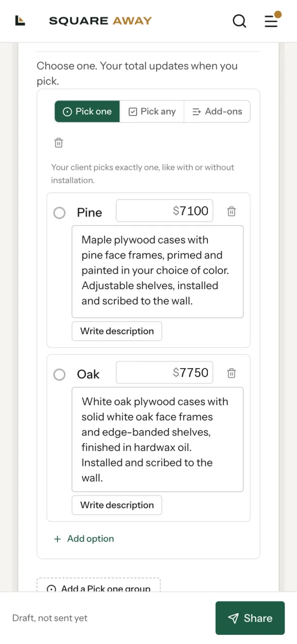Switch to the Pick any tab
297x644 pixels.
(x=152, y=111)
